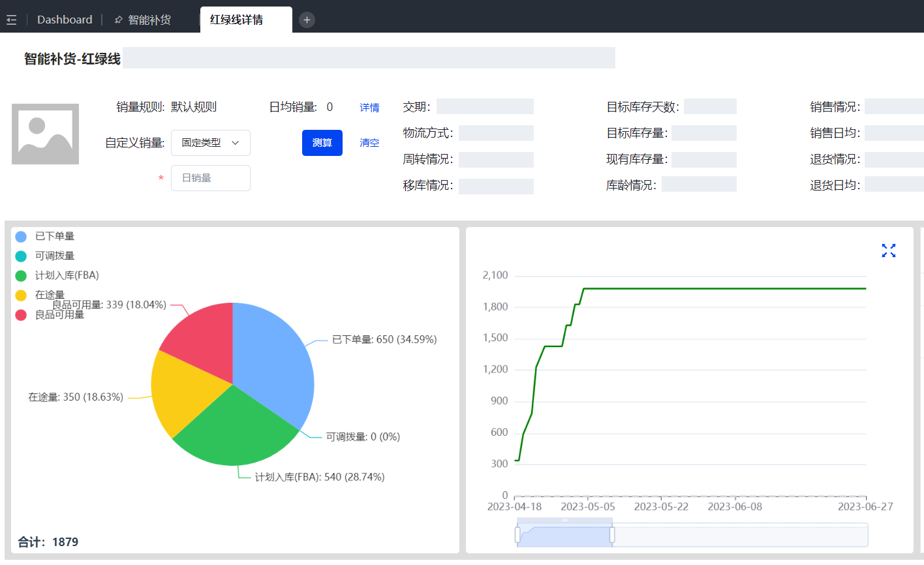Click the blue 测算 button
Image resolution: width=924 pixels, height=565 pixels.
(322, 143)
